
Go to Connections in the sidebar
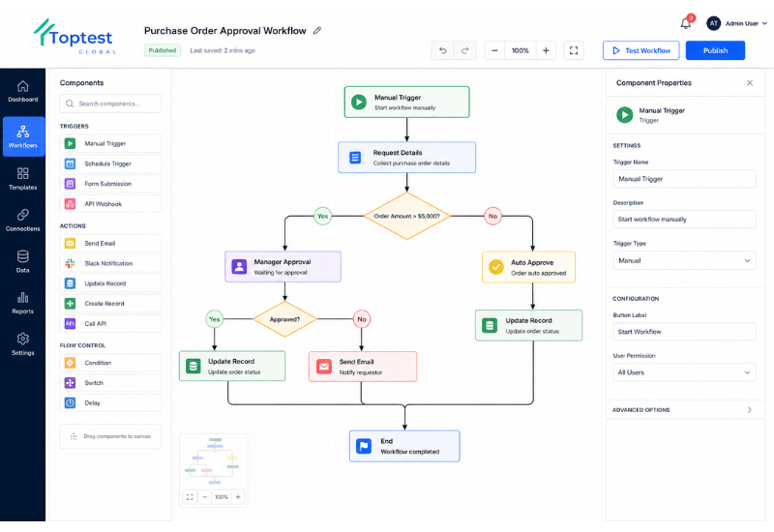point(22,221)
